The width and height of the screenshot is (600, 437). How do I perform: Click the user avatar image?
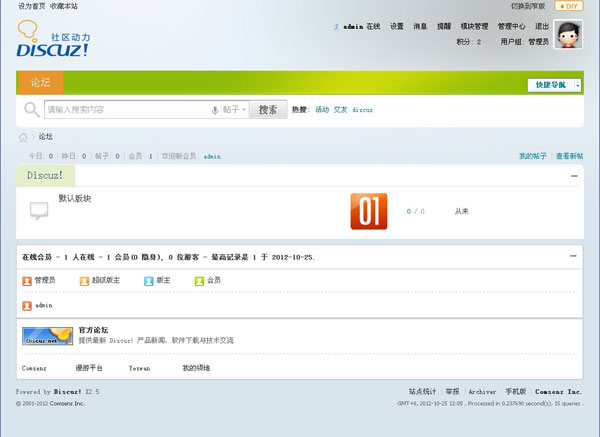pos(568,35)
